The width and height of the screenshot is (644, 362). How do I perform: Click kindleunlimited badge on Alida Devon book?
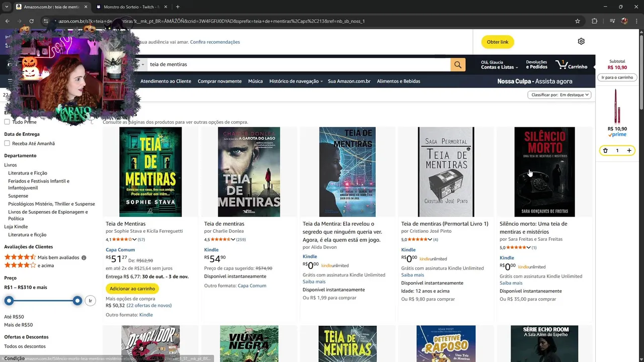335,265
